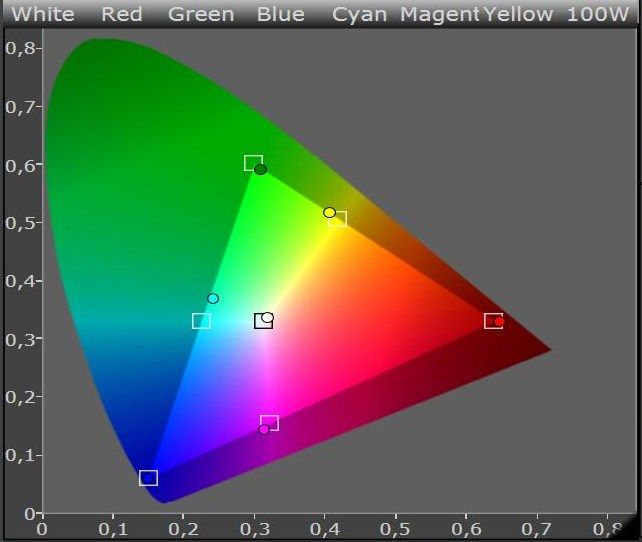The height and width of the screenshot is (542, 642).
Task: Select the Magenta column header
Action: click(440, 15)
